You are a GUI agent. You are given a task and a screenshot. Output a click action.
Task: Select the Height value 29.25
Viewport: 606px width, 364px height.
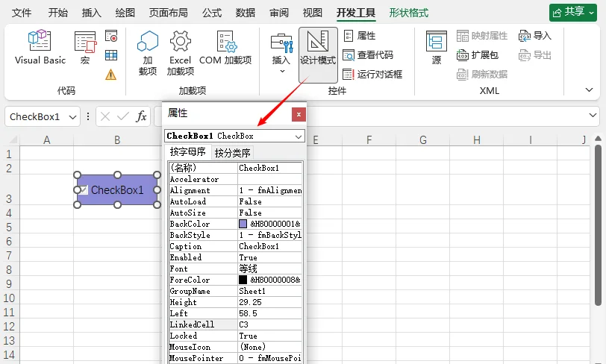click(x=269, y=302)
